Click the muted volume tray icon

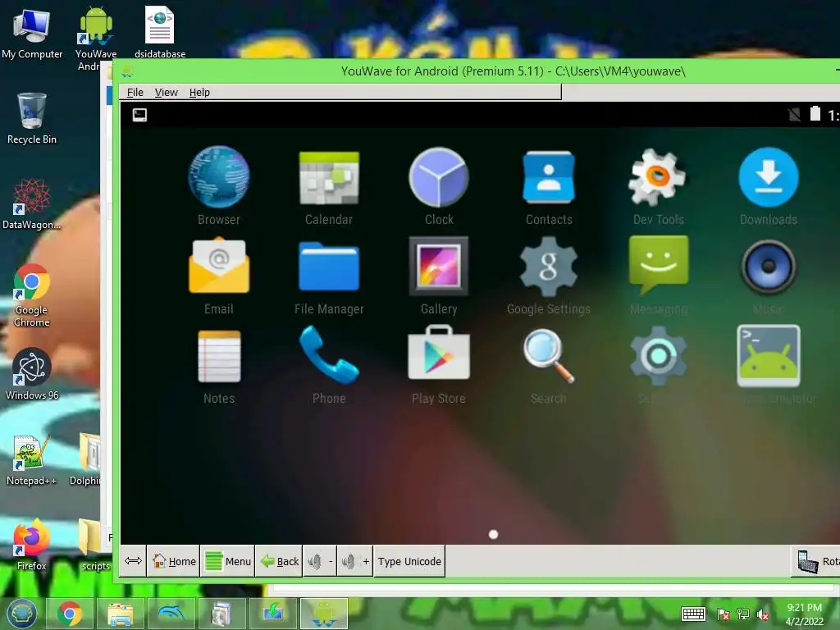tap(763, 614)
